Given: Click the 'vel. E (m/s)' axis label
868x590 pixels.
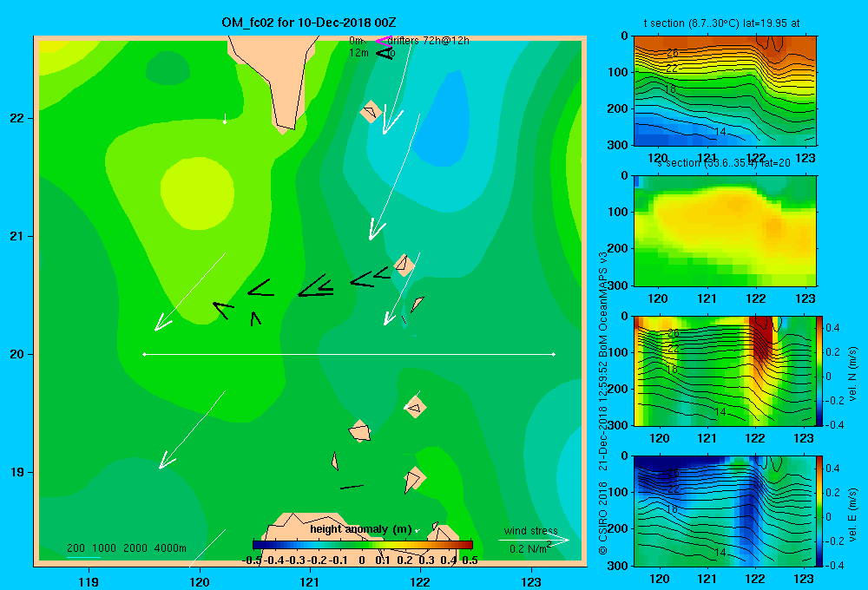Looking at the screenshot, I should point(853,515).
